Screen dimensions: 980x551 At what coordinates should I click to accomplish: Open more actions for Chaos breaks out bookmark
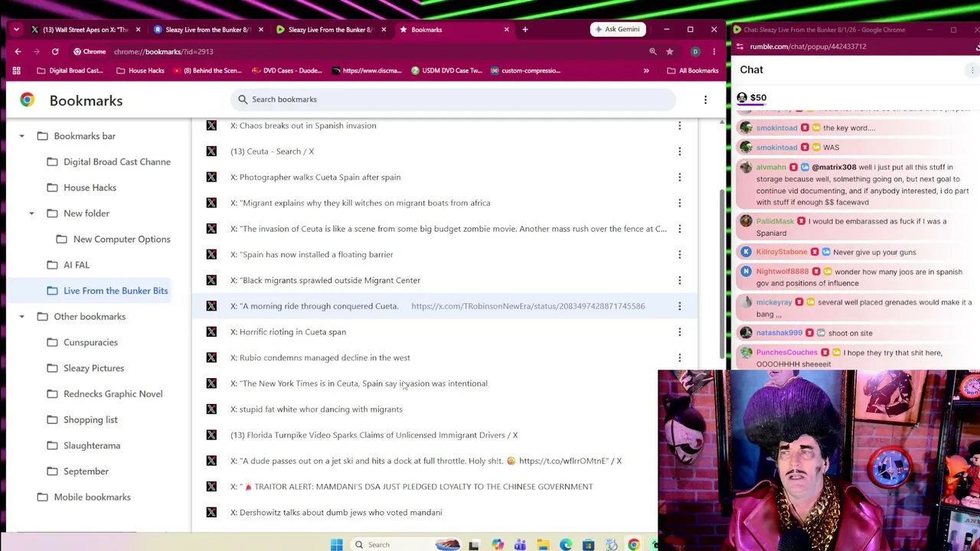[x=679, y=126]
